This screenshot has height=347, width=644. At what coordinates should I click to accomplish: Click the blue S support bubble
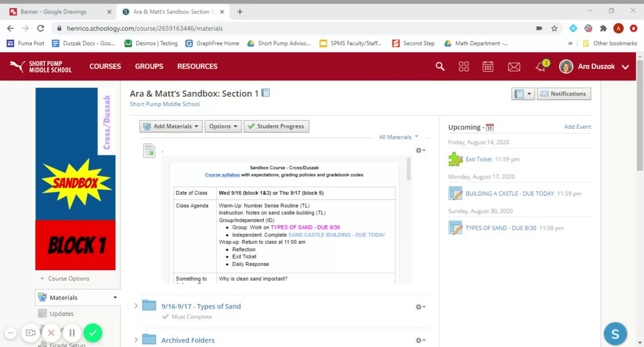[615, 333]
